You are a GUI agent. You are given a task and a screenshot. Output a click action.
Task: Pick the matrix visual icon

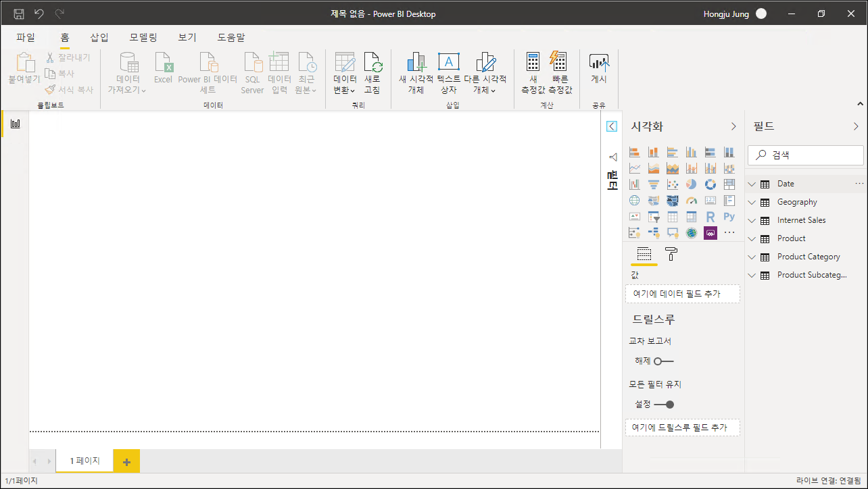coord(691,217)
